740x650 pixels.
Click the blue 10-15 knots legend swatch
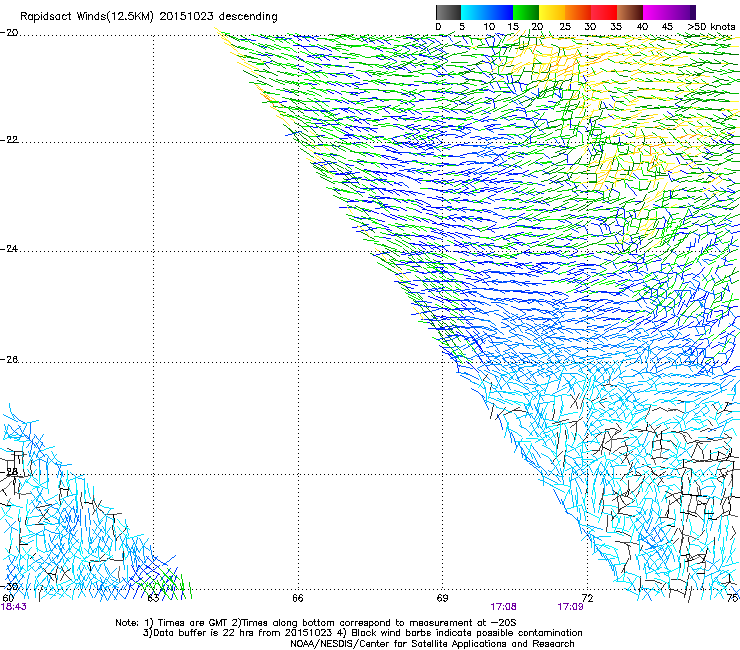coord(500,12)
